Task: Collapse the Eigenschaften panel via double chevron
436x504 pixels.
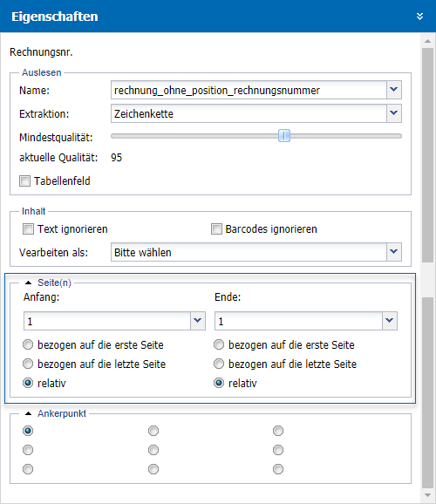Action: [x=419, y=17]
